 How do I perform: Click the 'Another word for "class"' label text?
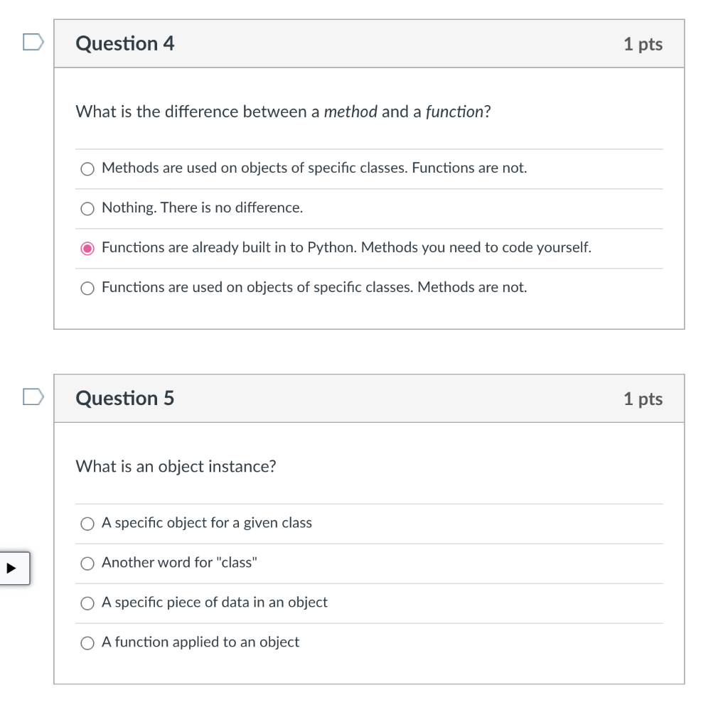point(179,562)
